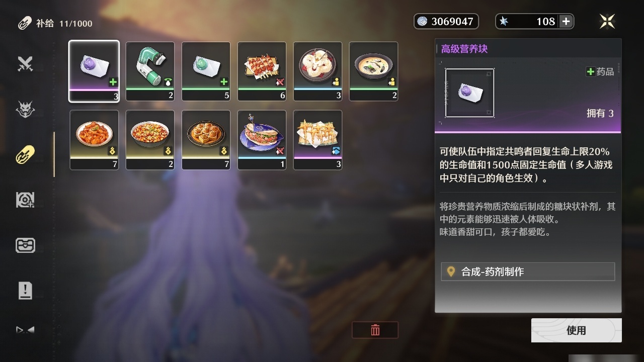Expand the sort arrows at sidebar bottom
The height and width of the screenshot is (362, 644).
pos(25,330)
